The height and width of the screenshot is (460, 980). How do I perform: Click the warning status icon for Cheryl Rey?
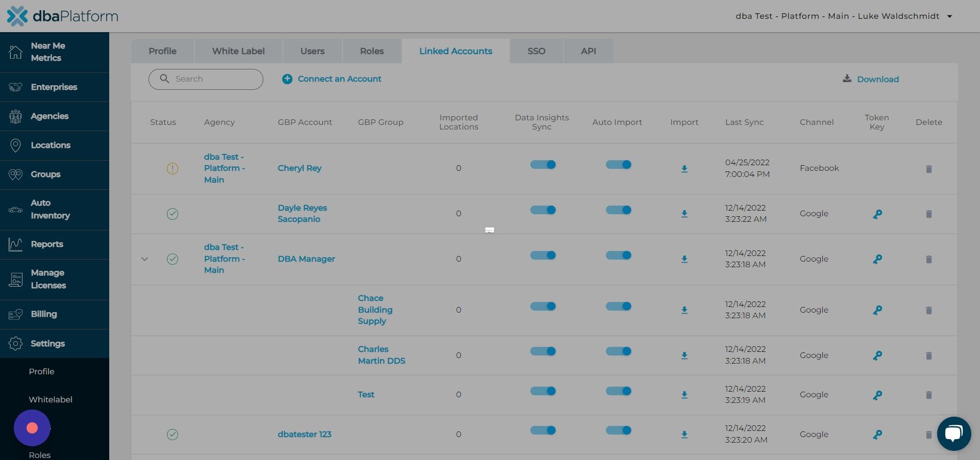click(x=173, y=168)
